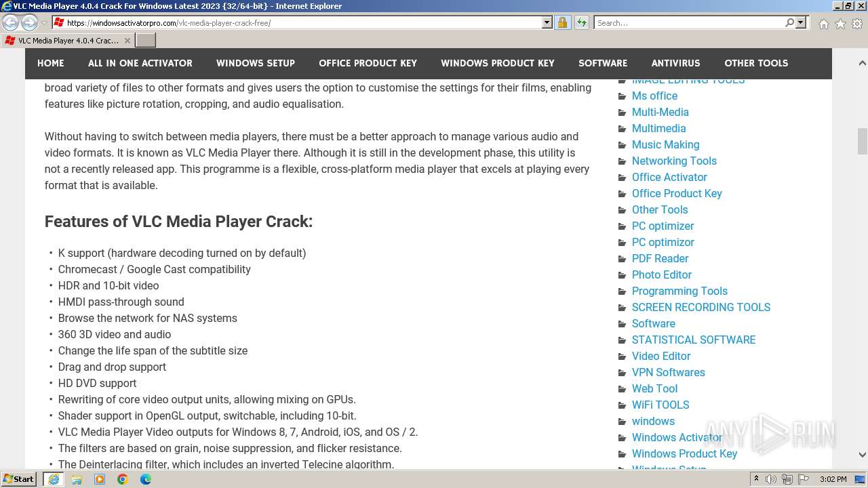Click the vertical scrollbar thumb
Viewport: 868px width, 488px height.
coord(863,141)
